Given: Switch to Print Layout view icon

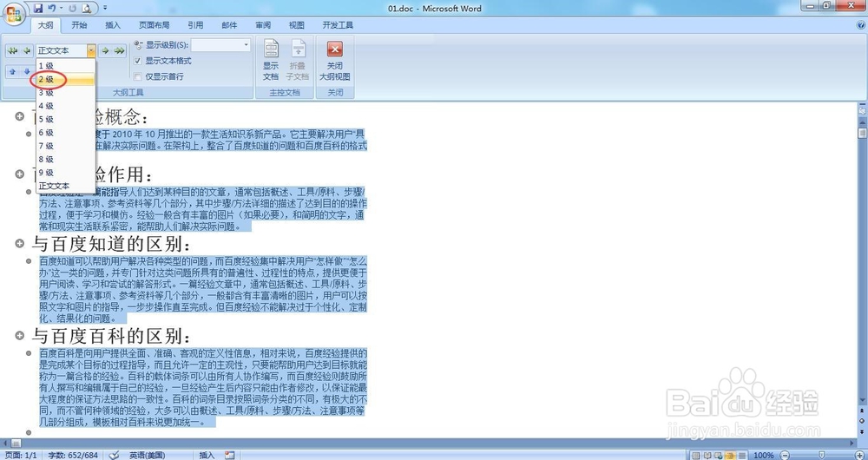Looking at the screenshot, I should [696, 455].
